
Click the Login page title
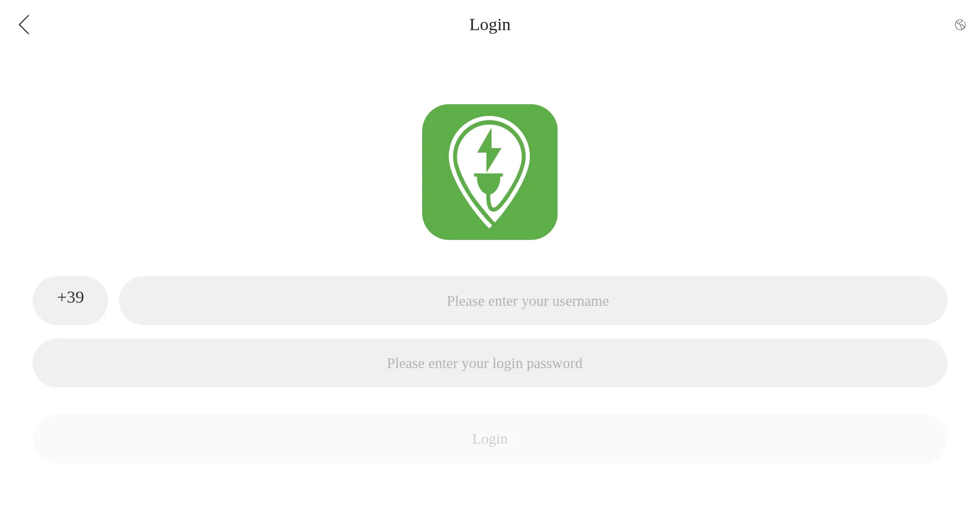tap(490, 25)
